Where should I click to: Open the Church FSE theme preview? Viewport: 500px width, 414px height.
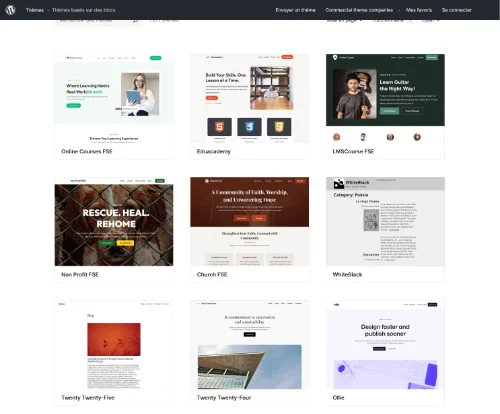250,222
